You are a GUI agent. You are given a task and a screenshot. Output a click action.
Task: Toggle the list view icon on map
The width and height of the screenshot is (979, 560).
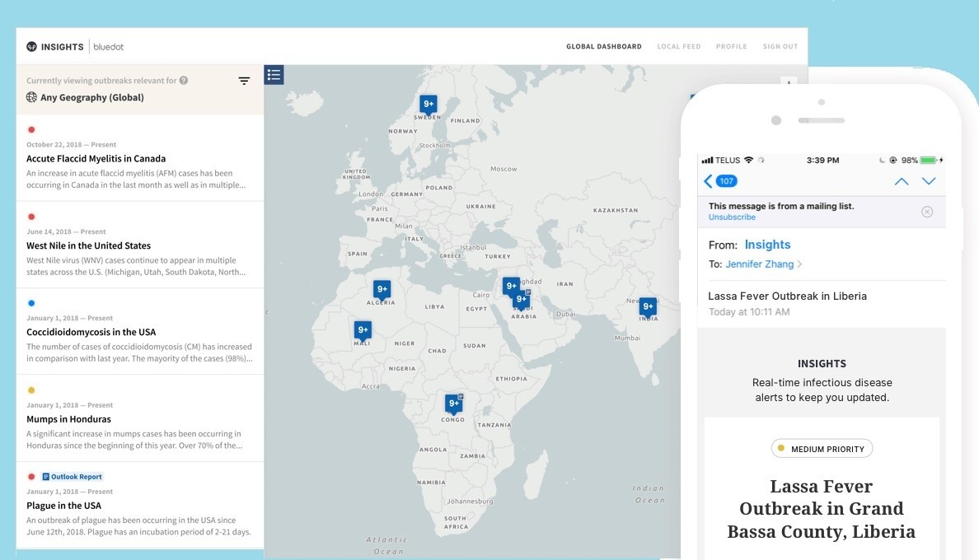click(x=274, y=75)
